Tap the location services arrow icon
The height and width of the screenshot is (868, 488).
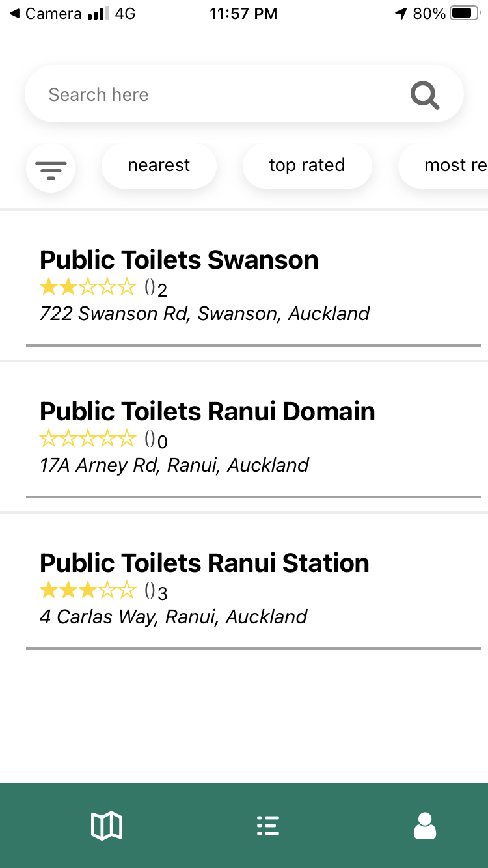(401, 14)
